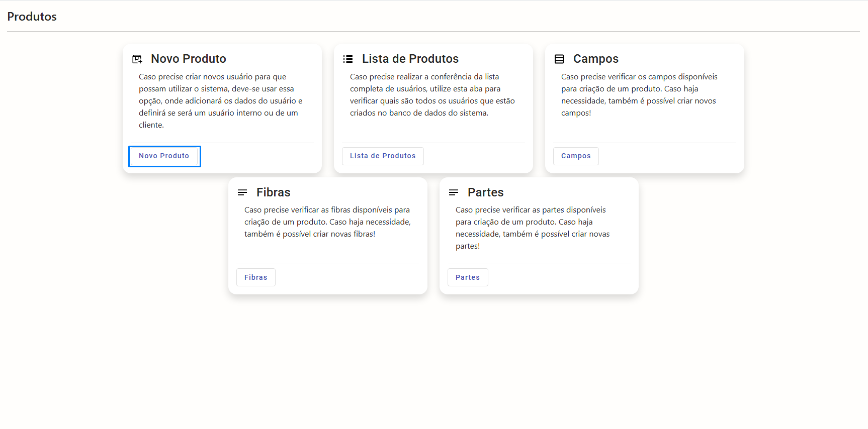
Task: Click the Campos card heading text
Action: tap(595, 59)
